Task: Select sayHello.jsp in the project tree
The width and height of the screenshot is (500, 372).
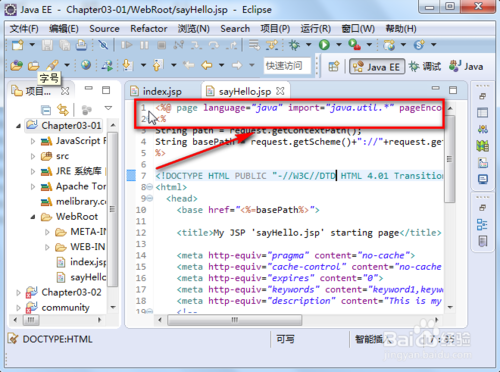Action: point(81,277)
